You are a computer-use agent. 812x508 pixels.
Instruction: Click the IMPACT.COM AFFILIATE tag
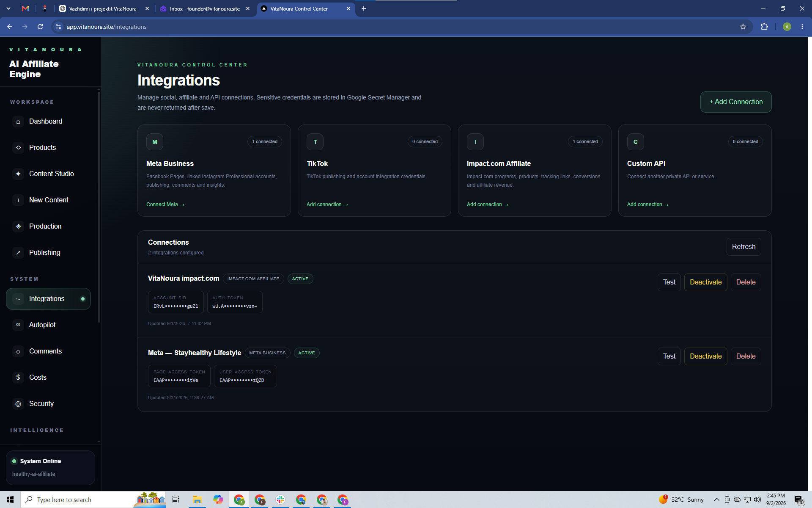pyautogui.click(x=253, y=279)
